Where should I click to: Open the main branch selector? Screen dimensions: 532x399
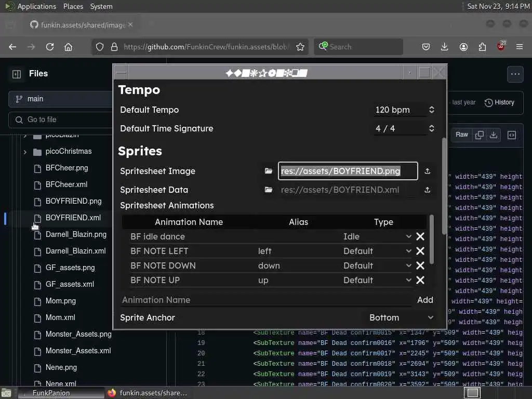(x=60, y=99)
